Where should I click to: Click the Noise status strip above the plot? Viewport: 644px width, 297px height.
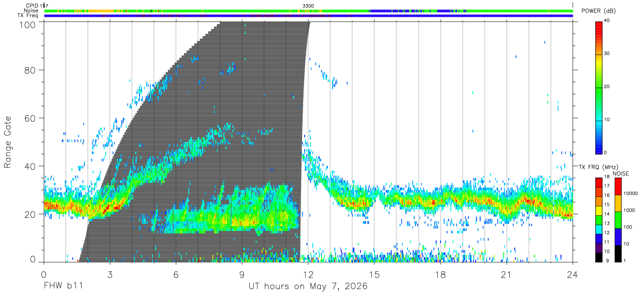(x=309, y=10)
